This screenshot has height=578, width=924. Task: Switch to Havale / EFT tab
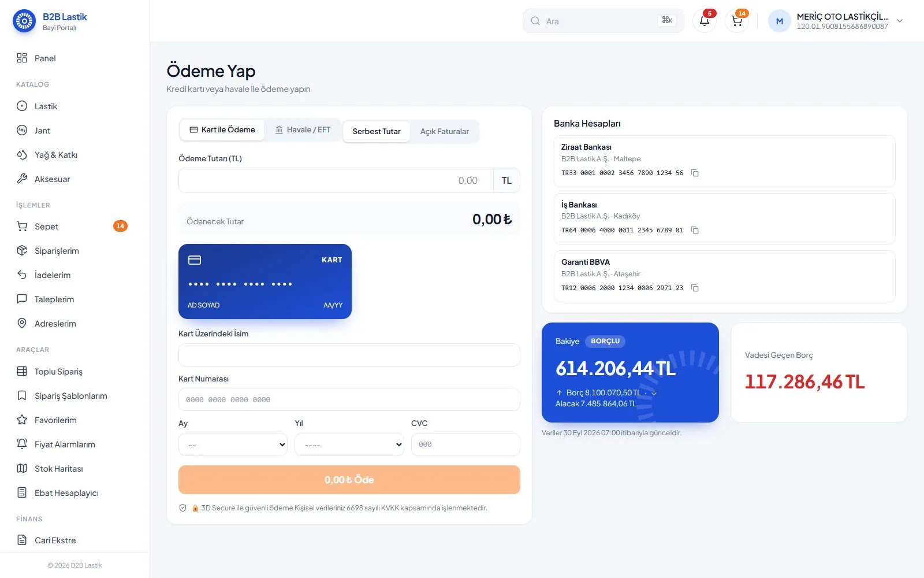(x=303, y=130)
